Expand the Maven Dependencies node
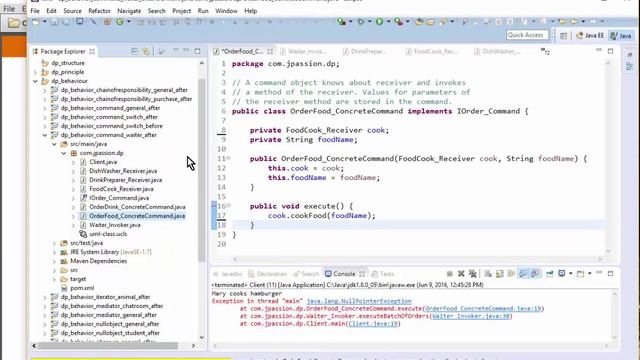The image size is (640, 360). 54,261
